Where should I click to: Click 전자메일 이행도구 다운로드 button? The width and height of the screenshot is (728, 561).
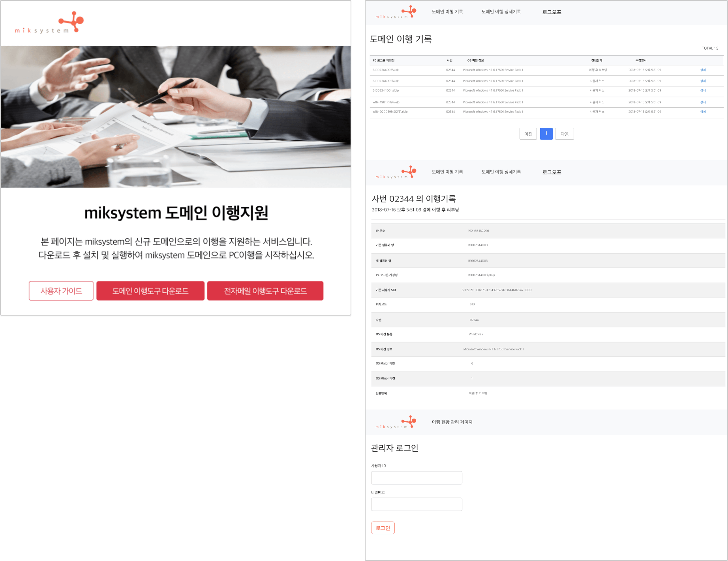(x=265, y=291)
